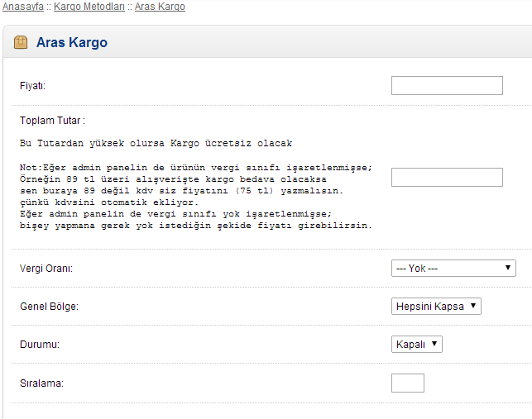This screenshot has width=532, height=419.
Task: Click the Durumu label
Action: 40,345
